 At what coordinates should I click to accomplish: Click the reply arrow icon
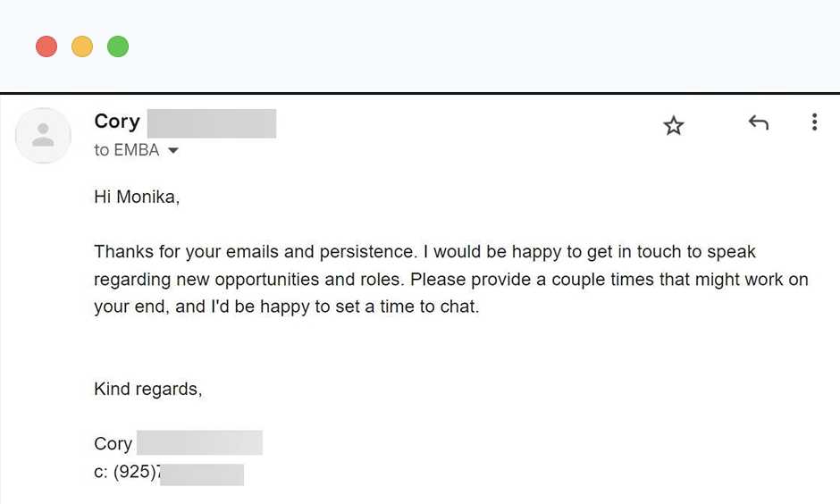coord(758,123)
